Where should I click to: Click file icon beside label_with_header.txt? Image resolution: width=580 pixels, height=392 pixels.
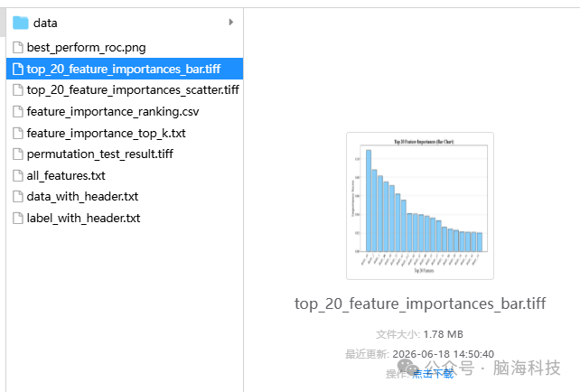pos(18,218)
